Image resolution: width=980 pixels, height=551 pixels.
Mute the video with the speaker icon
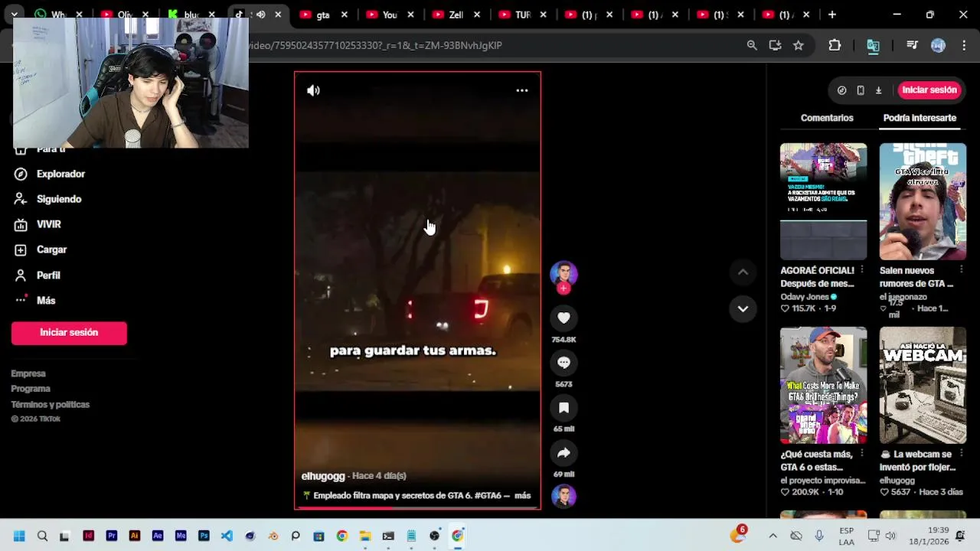point(313,90)
